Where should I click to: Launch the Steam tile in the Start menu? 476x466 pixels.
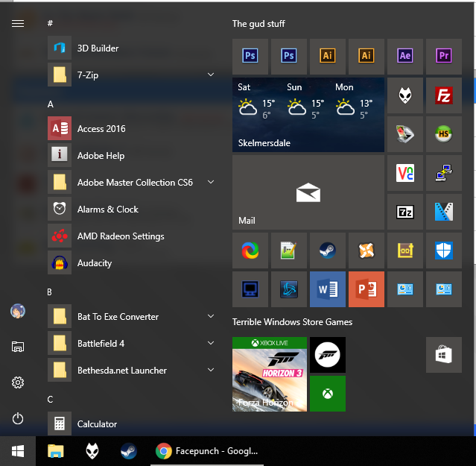328,251
